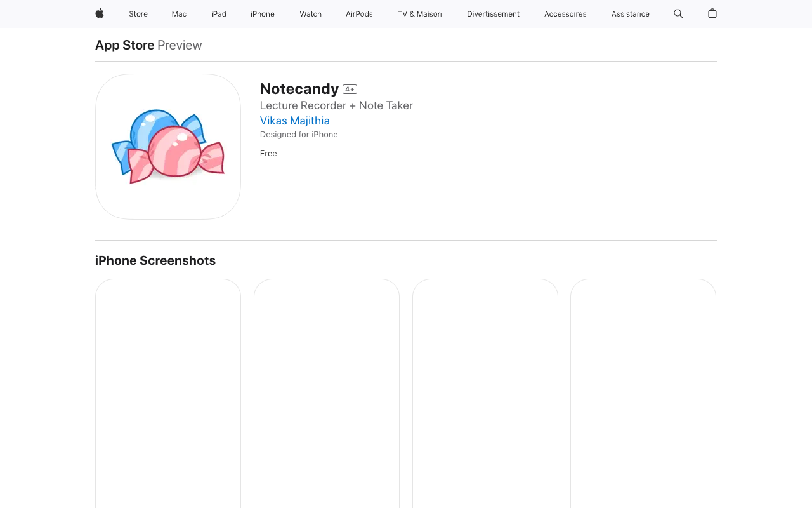812x508 pixels.
Task: Navigate to AirPods section
Action: click(359, 14)
